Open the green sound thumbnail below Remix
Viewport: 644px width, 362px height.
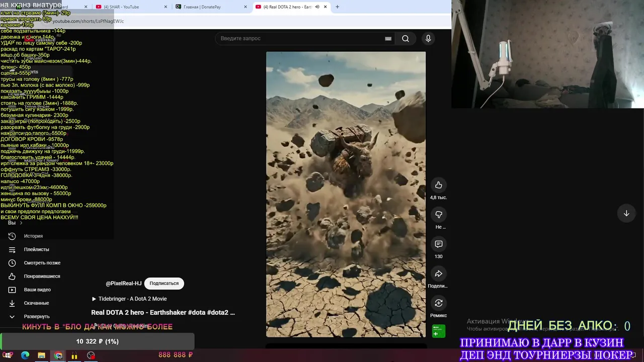439,331
